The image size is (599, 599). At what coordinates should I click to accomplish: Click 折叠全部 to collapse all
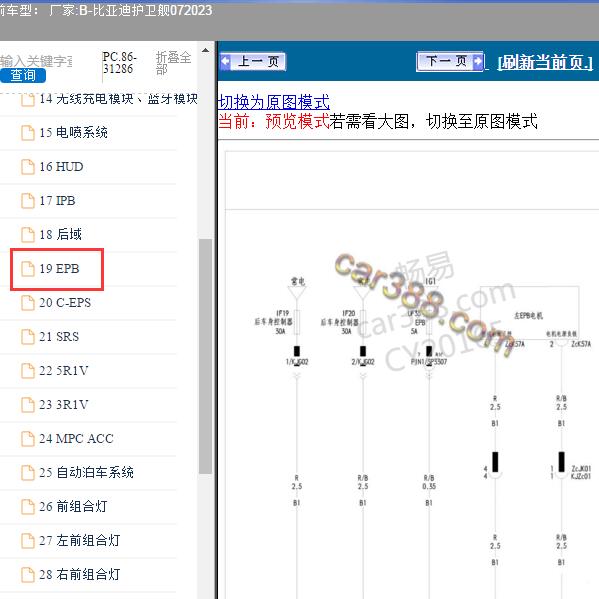(173, 63)
